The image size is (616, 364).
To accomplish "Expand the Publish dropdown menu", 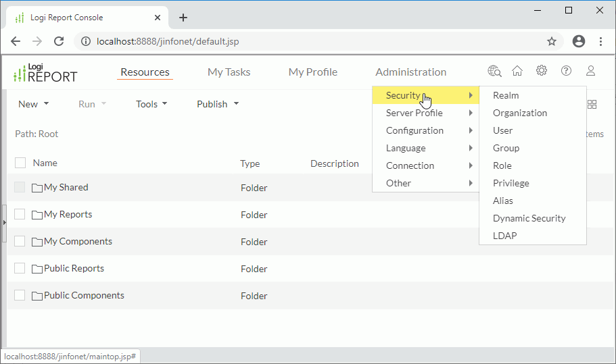I will tap(218, 104).
